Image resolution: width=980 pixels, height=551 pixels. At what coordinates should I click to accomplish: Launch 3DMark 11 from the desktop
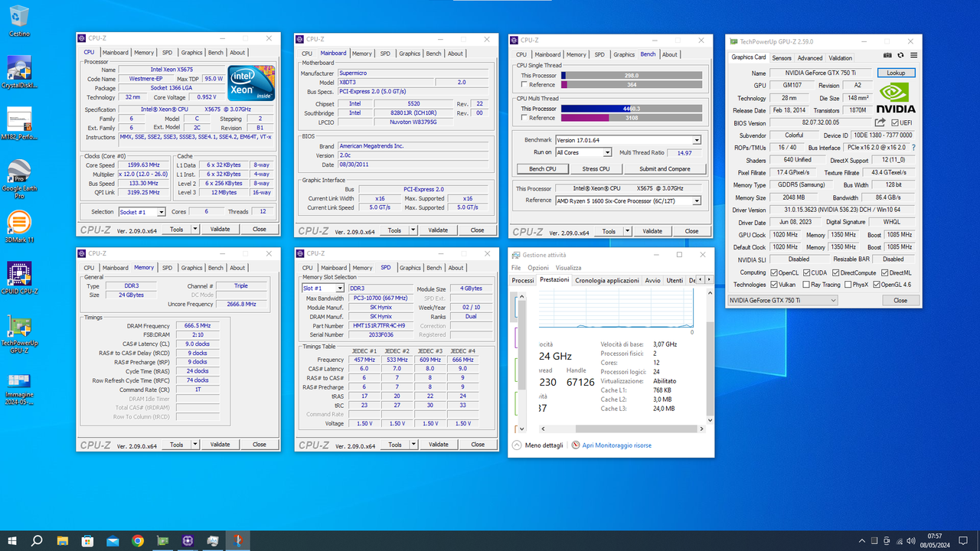point(19,227)
